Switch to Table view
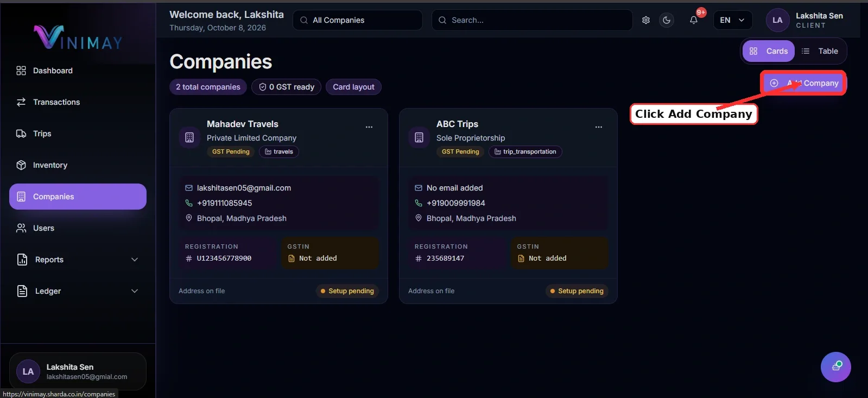868x398 pixels. point(820,51)
